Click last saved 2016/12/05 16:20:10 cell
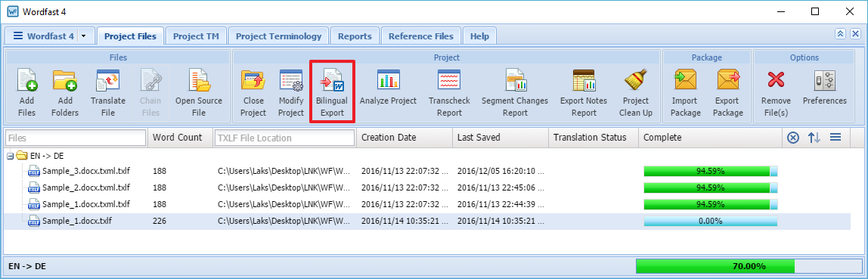 [501, 171]
